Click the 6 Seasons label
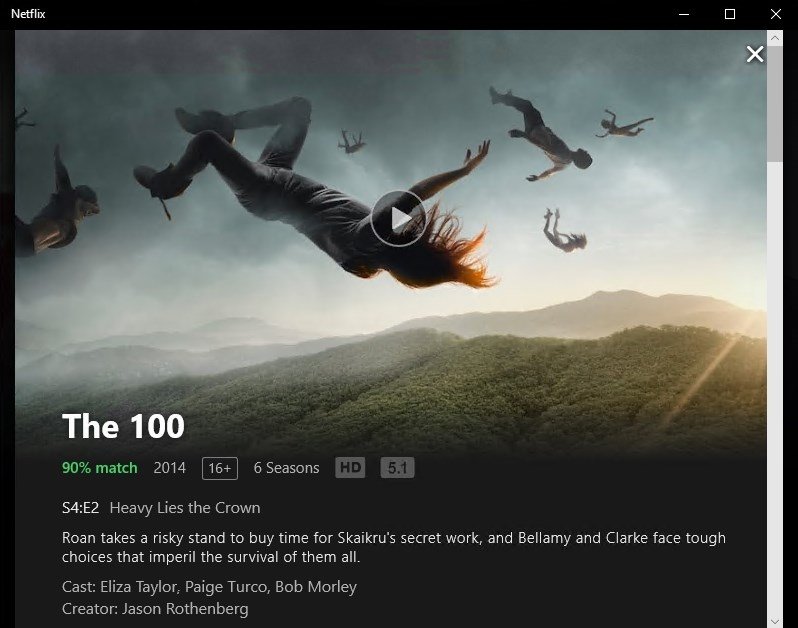Image resolution: width=798 pixels, height=628 pixels. click(287, 468)
